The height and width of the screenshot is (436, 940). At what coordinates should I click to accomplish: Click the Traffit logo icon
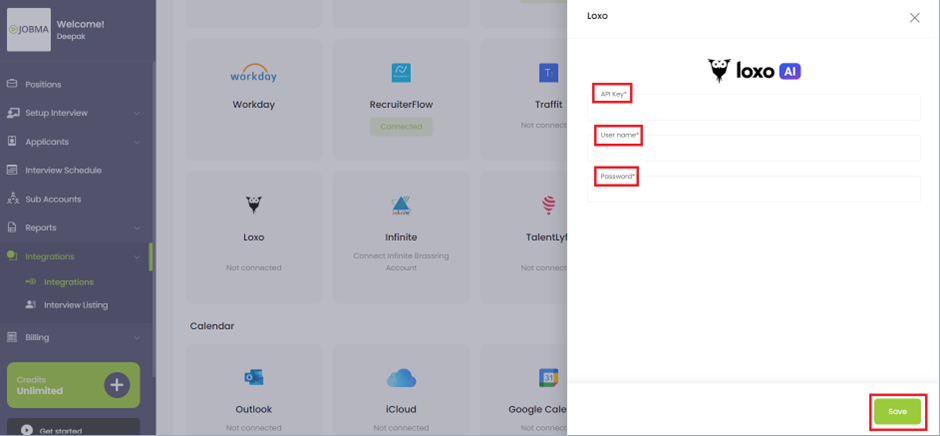[x=548, y=73]
